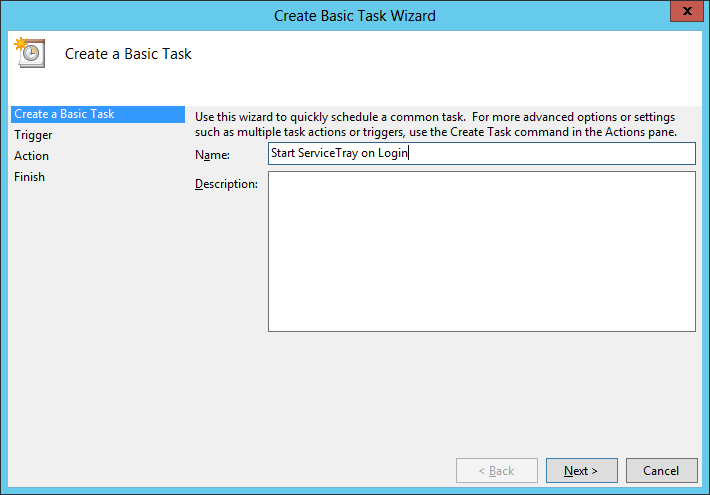Click the wizard instruction text paragraph

point(436,125)
